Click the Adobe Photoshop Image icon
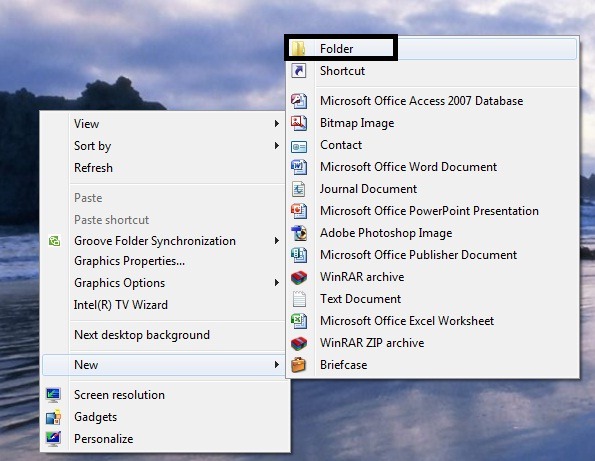 click(x=299, y=233)
